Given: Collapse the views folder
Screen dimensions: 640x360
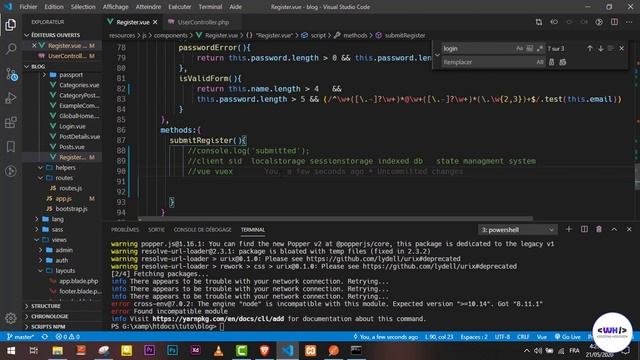Looking at the screenshot, I should 59,240.
